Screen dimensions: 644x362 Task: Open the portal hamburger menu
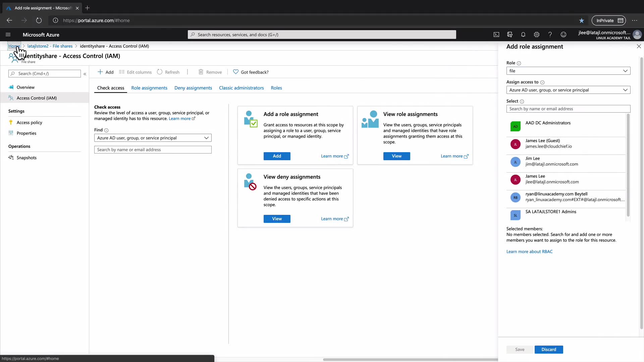click(x=8, y=35)
